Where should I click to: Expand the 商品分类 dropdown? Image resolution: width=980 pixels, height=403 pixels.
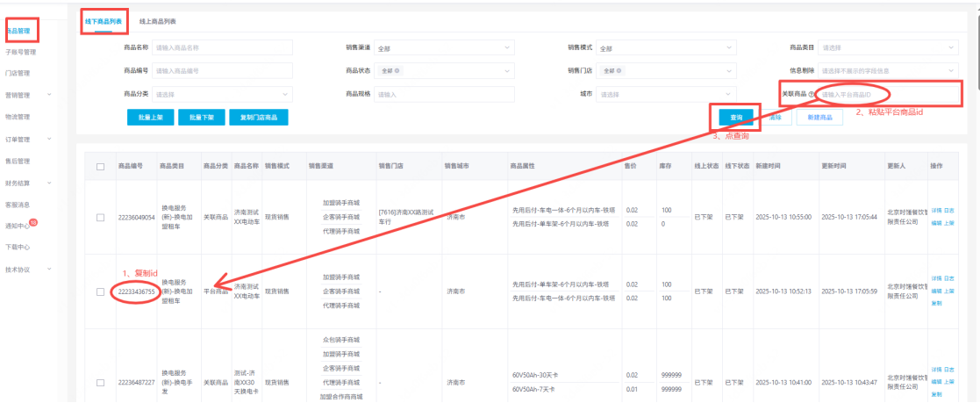(x=222, y=94)
